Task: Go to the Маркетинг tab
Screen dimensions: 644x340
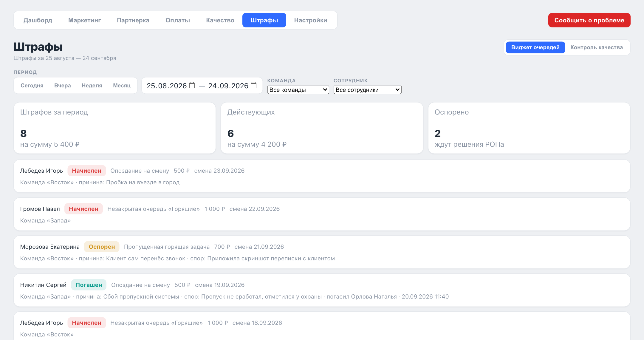Action: tap(84, 20)
